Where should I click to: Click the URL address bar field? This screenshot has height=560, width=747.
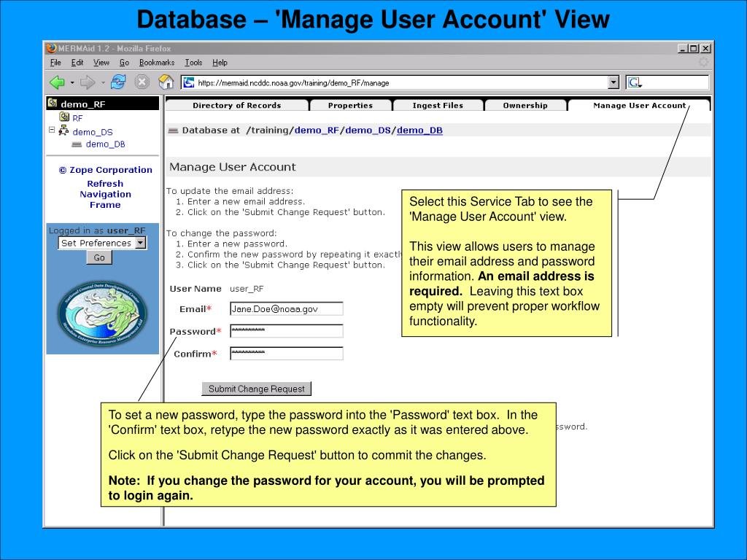400,83
